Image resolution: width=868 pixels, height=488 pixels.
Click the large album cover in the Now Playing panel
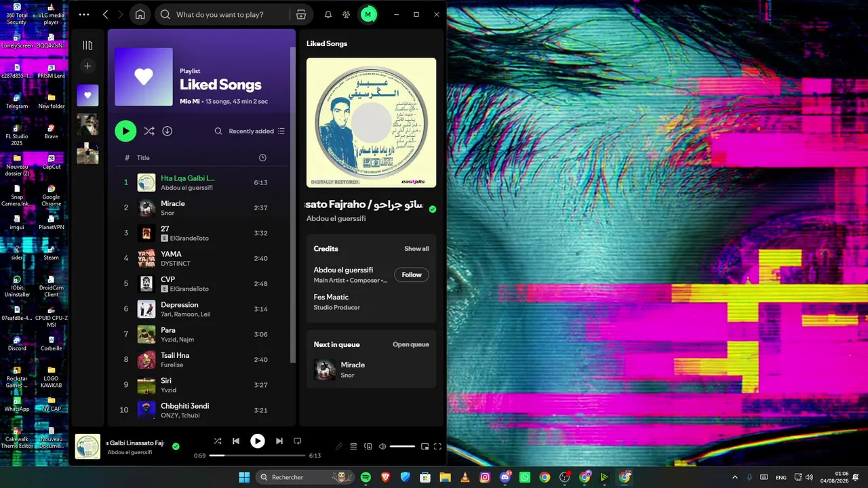[x=371, y=123]
